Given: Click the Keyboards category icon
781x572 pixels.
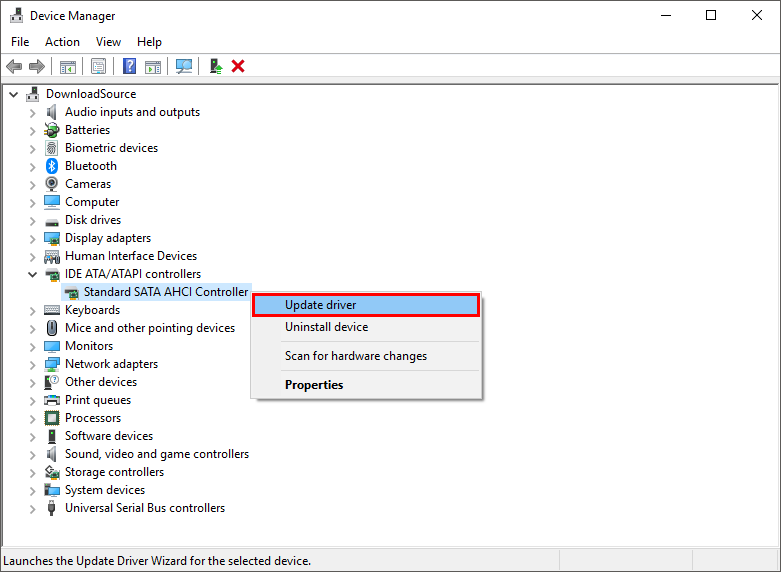Looking at the screenshot, I should [52, 310].
